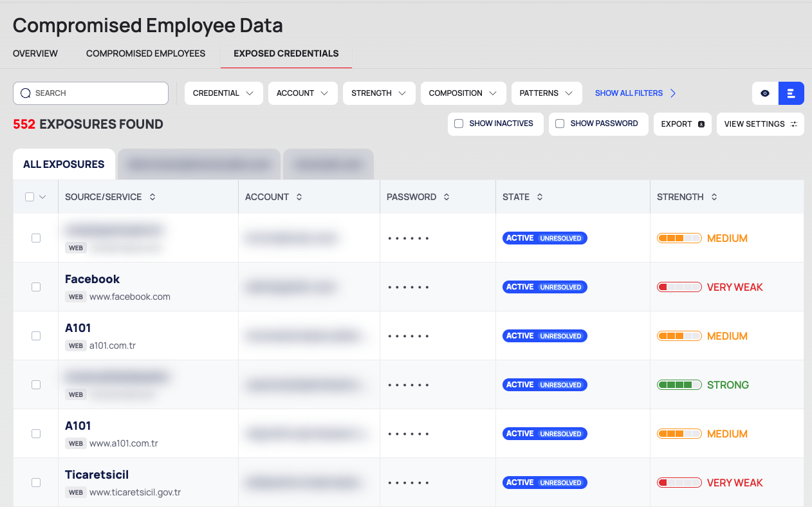Select the Exposed Credentials tab

[286, 53]
